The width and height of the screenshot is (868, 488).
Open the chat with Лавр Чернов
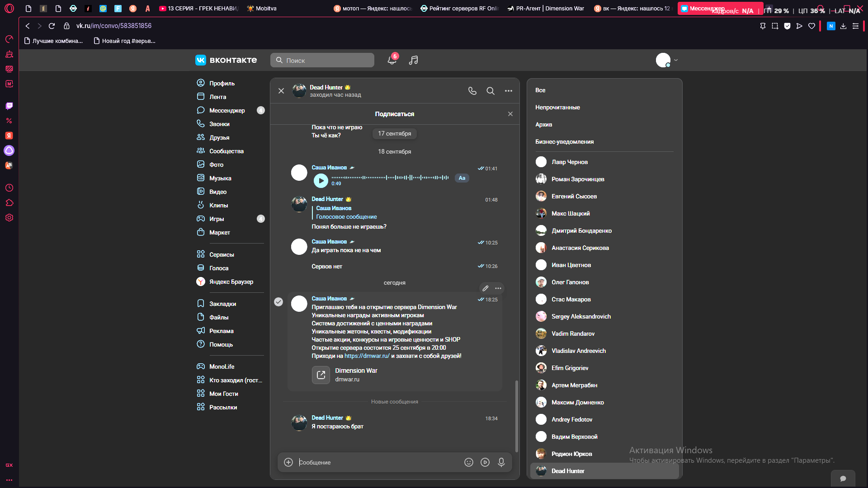pyautogui.click(x=604, y=162)
